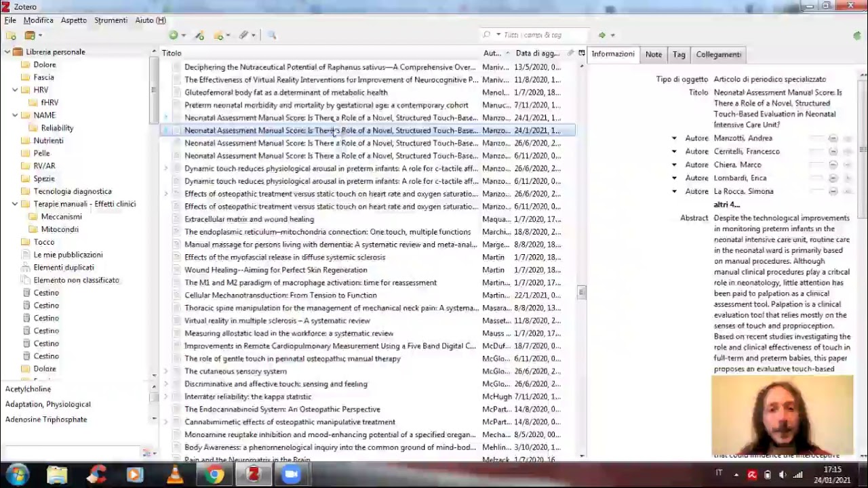Screen dimensions: 868x488
Task: Click the New Collection toolbar icon
Action: 11,35
